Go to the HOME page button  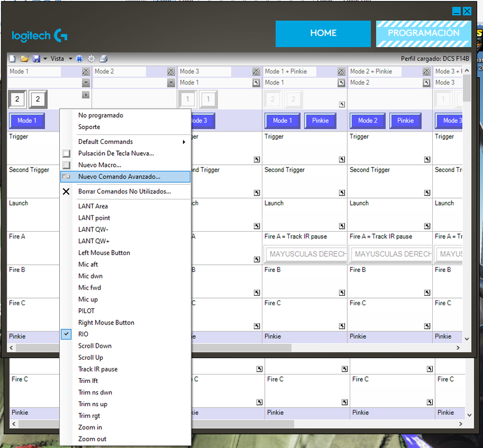323,33
